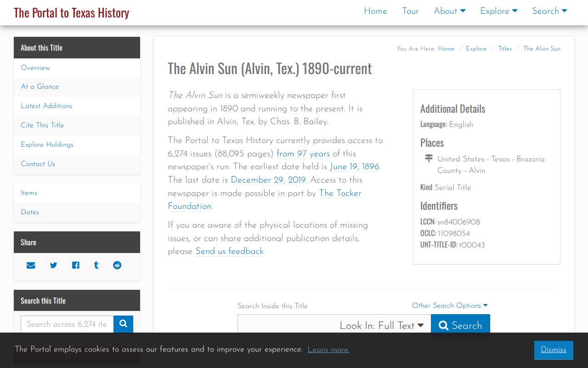Open the cookie Learn more link

point(328,350)
